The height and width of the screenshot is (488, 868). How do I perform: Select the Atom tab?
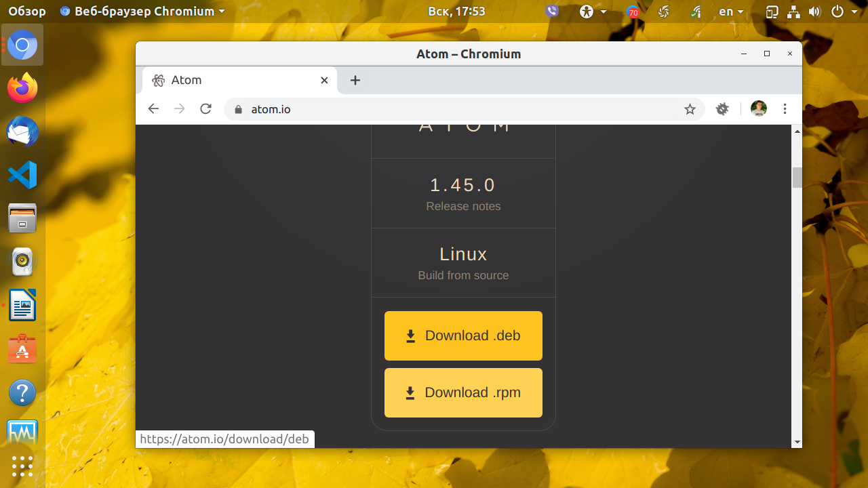click(240, 80)
